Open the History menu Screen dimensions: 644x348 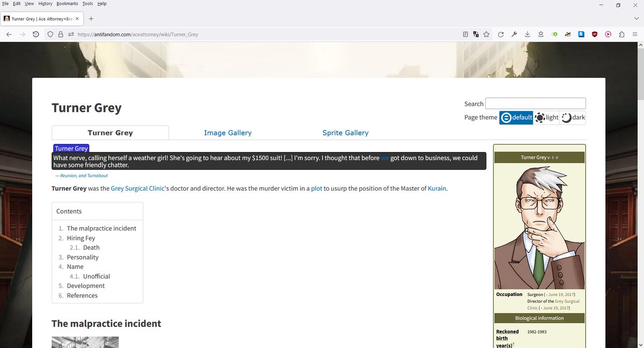coord(46,4)
